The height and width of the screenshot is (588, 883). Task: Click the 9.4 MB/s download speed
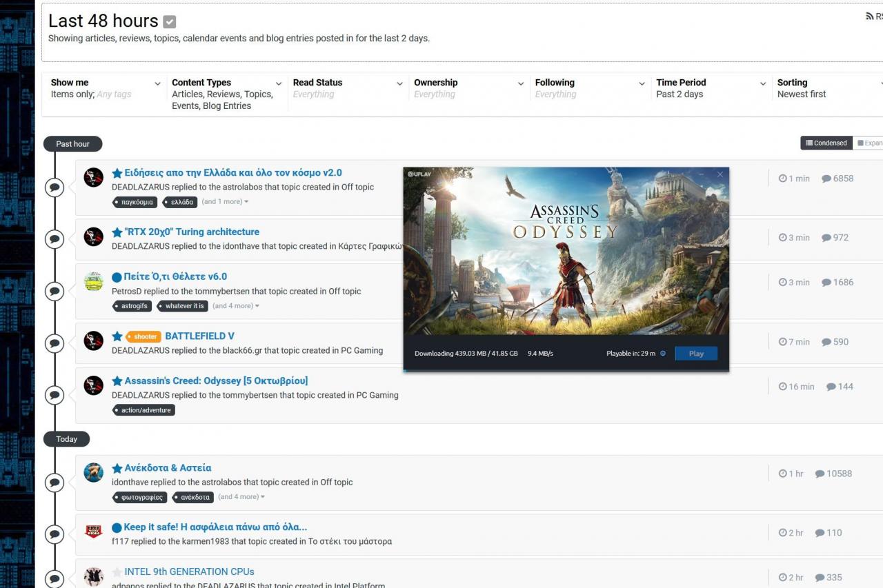(x=540, y=354)
